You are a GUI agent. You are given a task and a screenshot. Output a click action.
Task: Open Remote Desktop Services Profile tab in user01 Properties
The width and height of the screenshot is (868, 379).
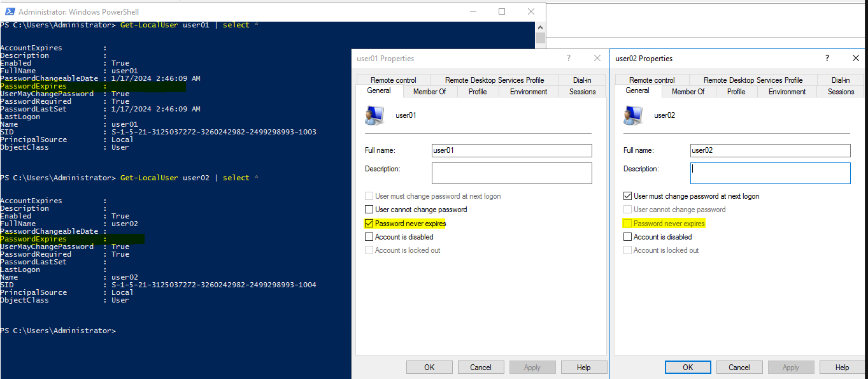pos(494,80)
